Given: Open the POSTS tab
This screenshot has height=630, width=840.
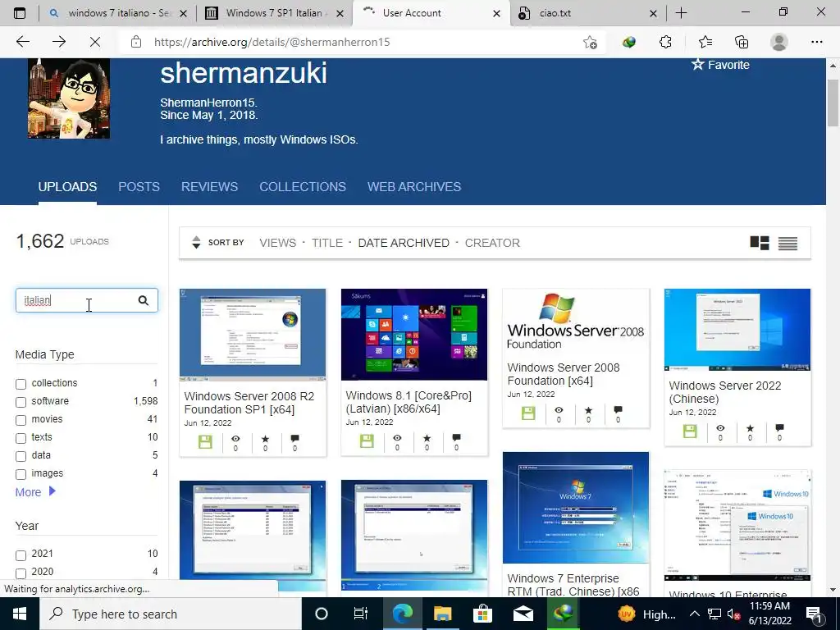Looking at the screenshot, I should [x=139, y=186].
